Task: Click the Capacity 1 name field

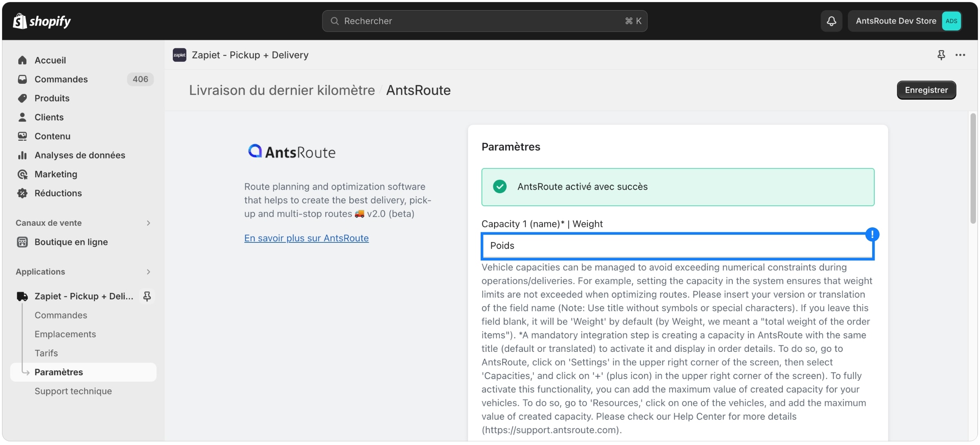Action: 677,246
